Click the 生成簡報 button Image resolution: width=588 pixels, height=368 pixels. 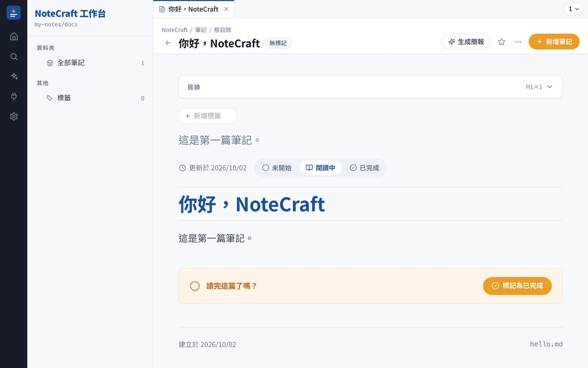[466, 42]
